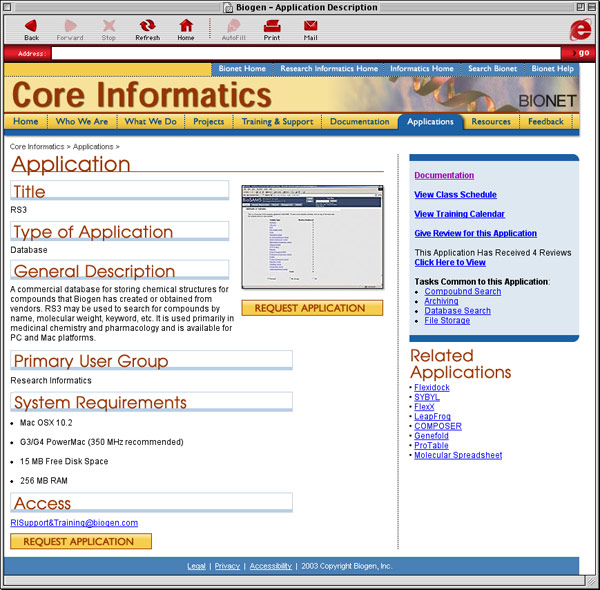The width and height of the screenshot is (600, 590).
Task: Open Research Informatics Home link
Action: pos(329,68)
